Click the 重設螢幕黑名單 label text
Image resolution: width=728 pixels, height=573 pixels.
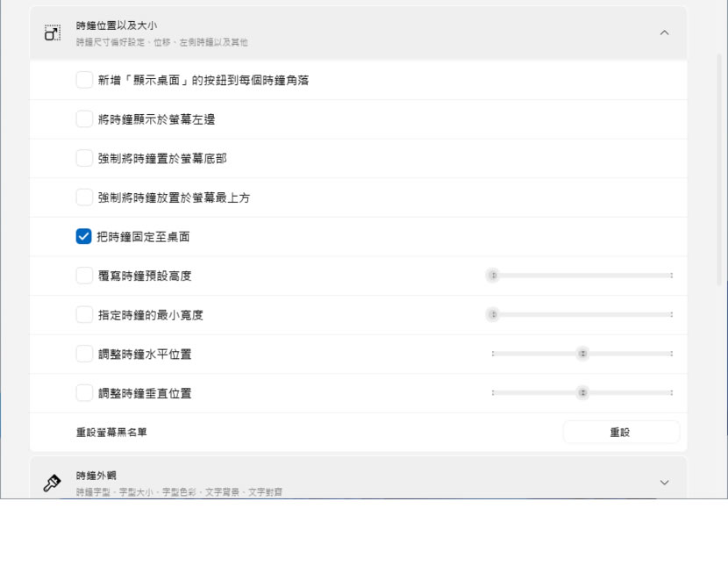[x=111, y=433]
